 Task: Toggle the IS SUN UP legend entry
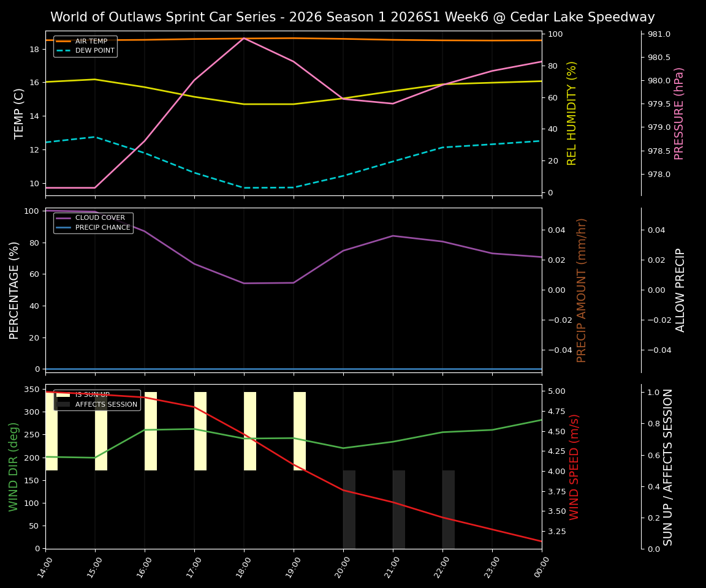[93, 395]
